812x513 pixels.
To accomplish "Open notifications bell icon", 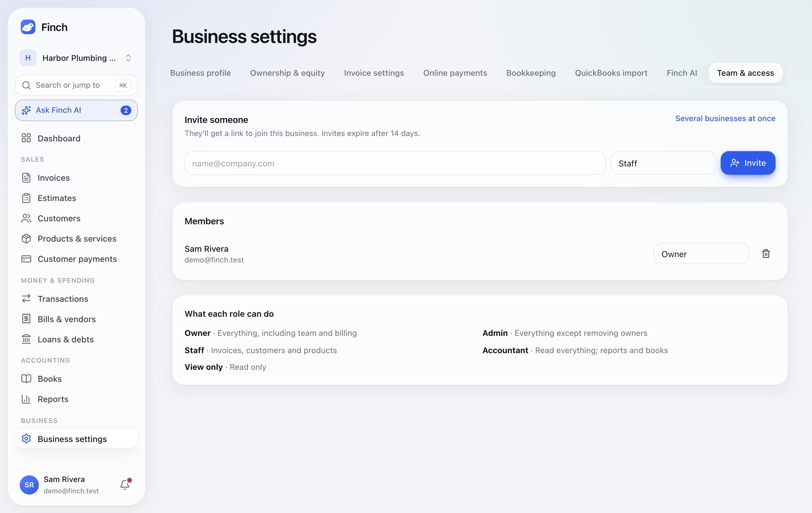I will [125, 484].
